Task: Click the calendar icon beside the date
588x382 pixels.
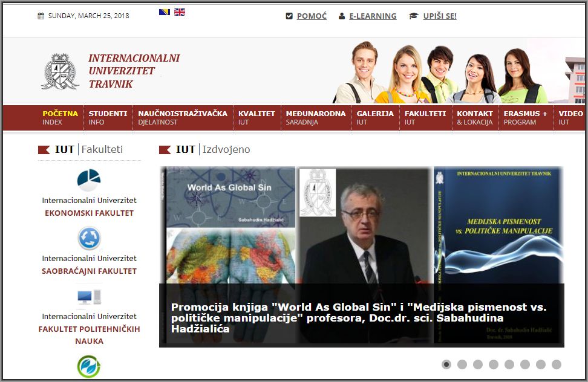Action: [x=41, y=16]
